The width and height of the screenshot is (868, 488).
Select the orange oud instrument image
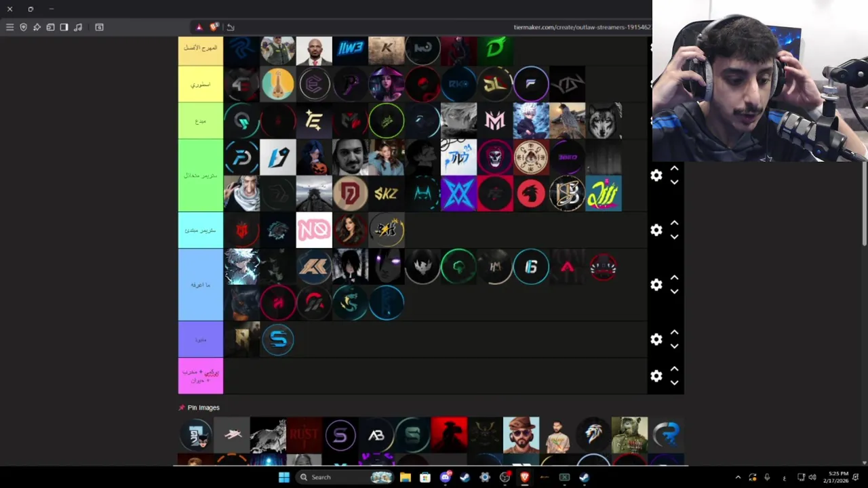(278, 84)
